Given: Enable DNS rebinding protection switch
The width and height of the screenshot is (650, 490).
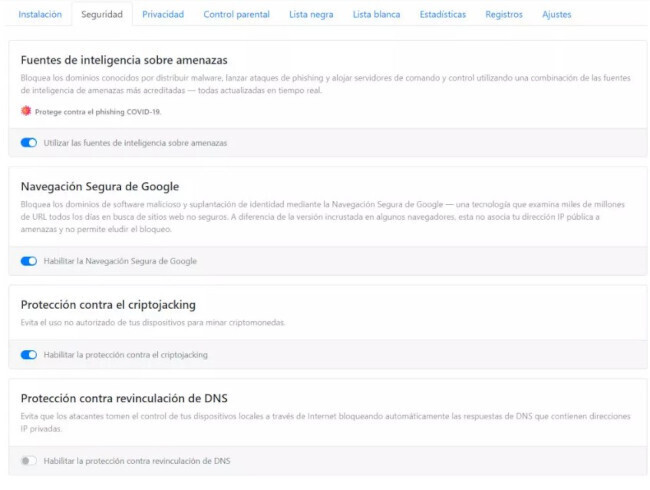Looking at the screenshot, I should tap(28, 460).
